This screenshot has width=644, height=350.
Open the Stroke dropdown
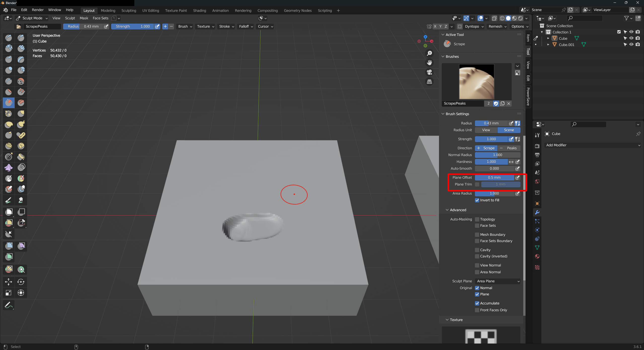coord(226,26)
